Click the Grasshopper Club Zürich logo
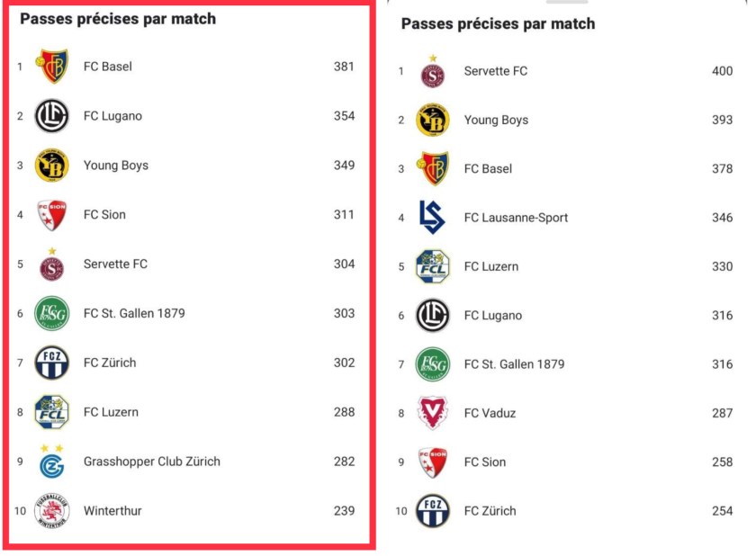This screenshot has height=556, width=756. point(51,462)
